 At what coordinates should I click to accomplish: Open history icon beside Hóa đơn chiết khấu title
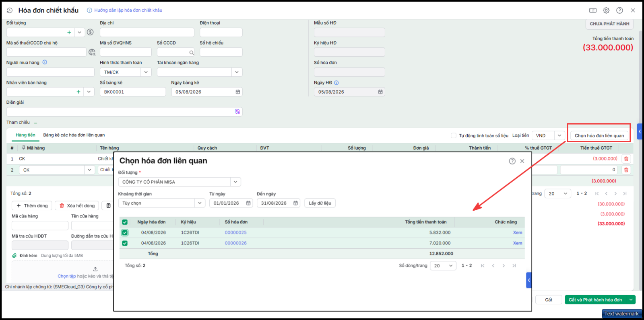(x=10, y=10)
